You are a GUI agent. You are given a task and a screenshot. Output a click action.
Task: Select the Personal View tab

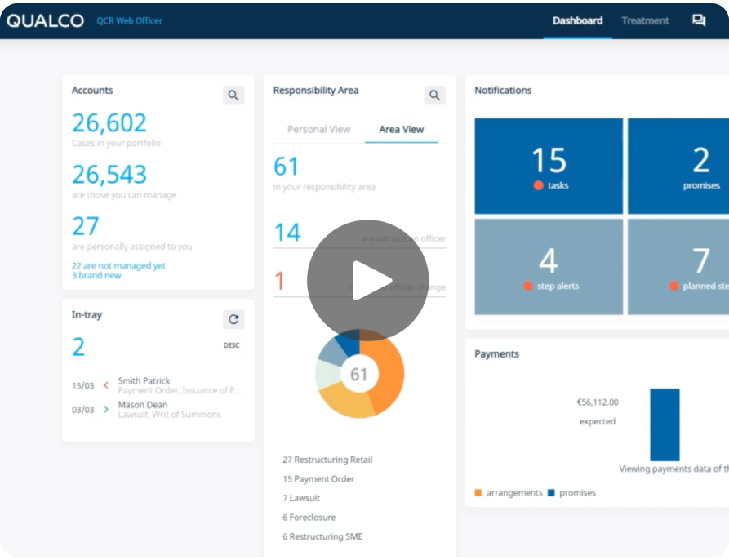(x=318, y=129)
